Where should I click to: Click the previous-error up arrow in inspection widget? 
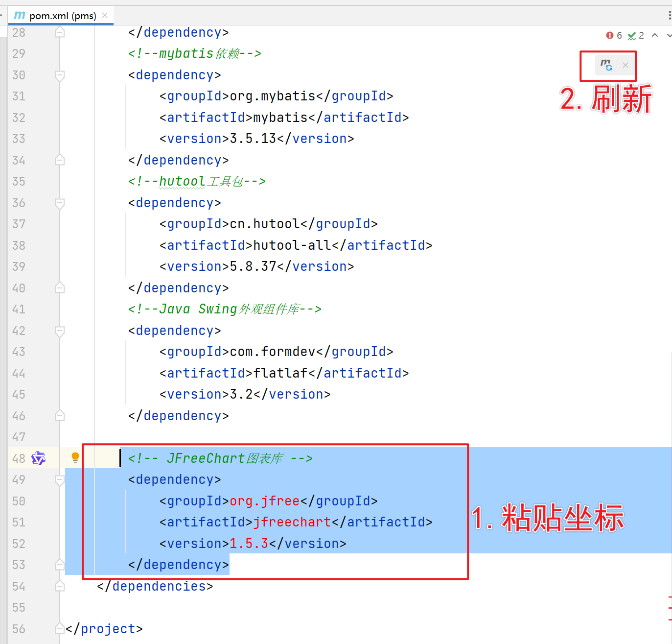(x=655, y=35)
